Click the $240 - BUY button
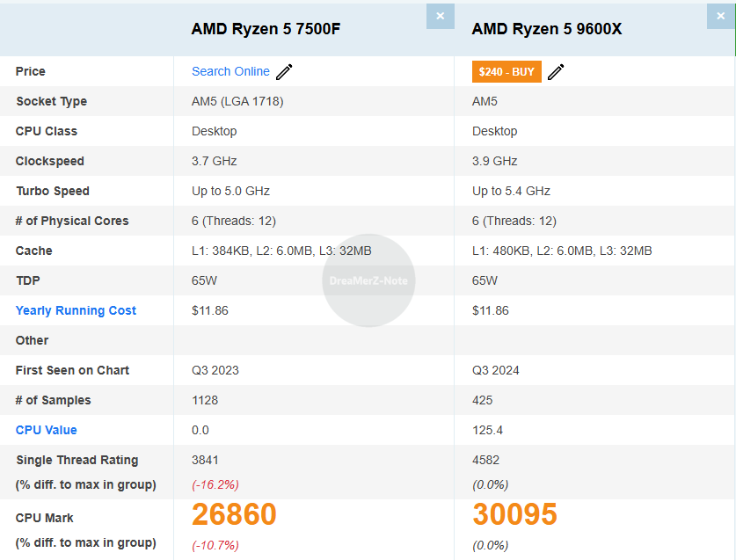 coord(506,72)
